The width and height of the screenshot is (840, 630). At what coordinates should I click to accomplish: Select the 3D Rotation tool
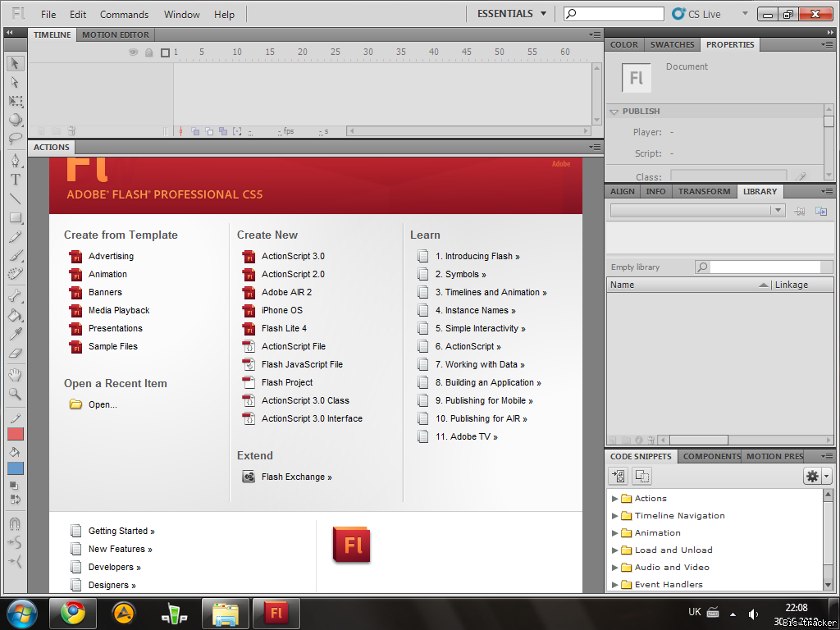[15, 120]
